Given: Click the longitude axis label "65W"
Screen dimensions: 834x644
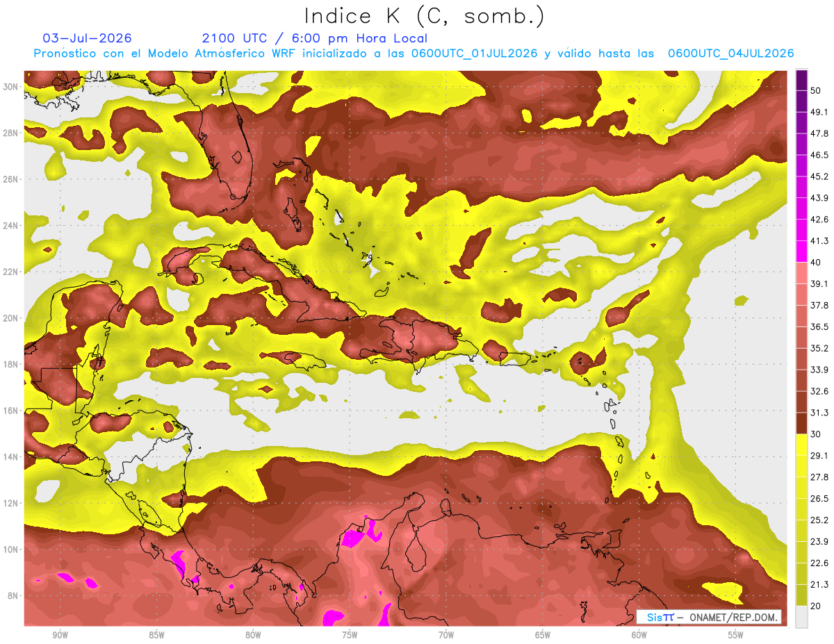Looking at the screenshot, I should click(x=543, y=636).
